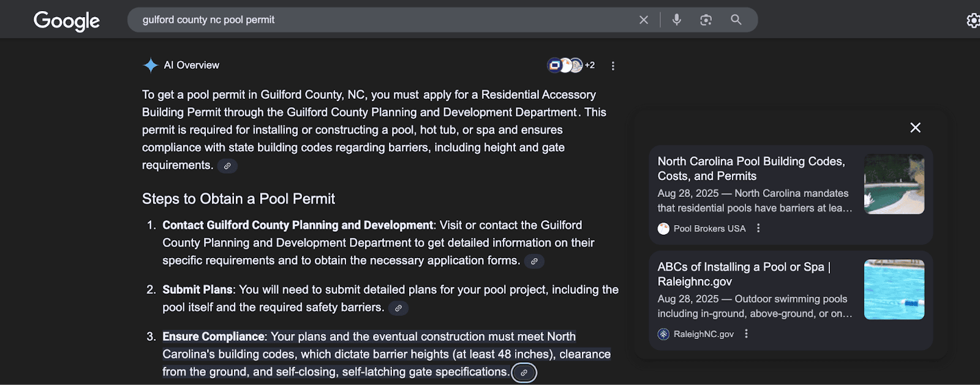Image resolution: width=980 pixels, height=385 pixels.
Task: Open quick settings gear icon
Action: click(972, 21)
